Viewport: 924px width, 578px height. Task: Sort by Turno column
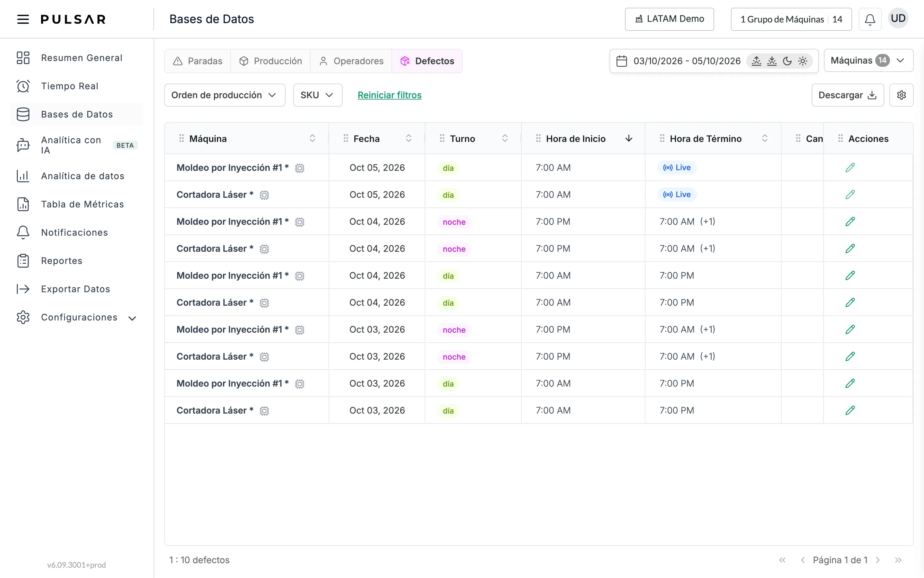505,138
